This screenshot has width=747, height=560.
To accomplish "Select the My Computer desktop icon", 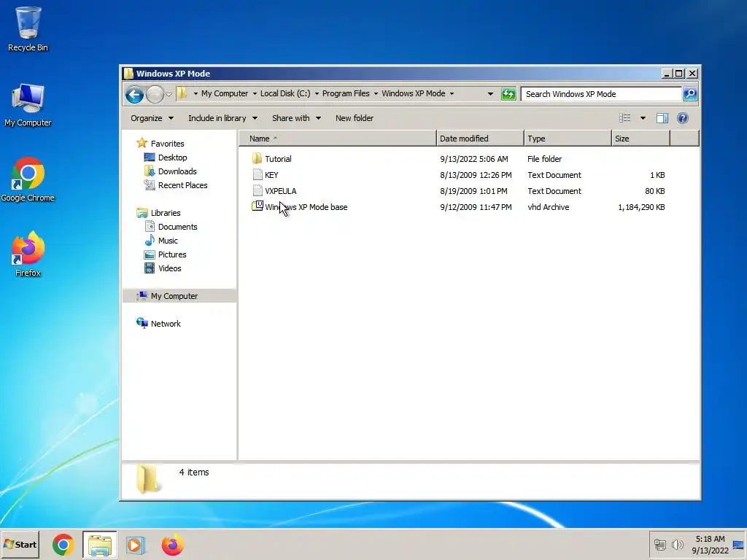I will (x=28, y=105).
